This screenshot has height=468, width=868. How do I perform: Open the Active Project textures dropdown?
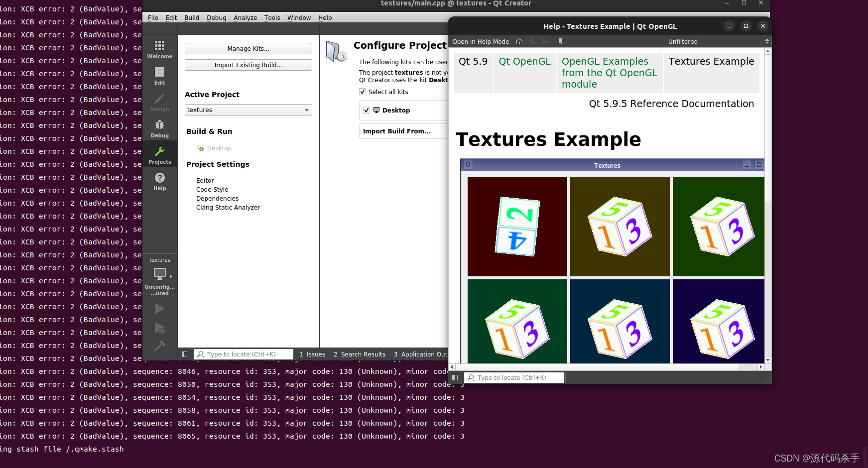tap(248, 110)
